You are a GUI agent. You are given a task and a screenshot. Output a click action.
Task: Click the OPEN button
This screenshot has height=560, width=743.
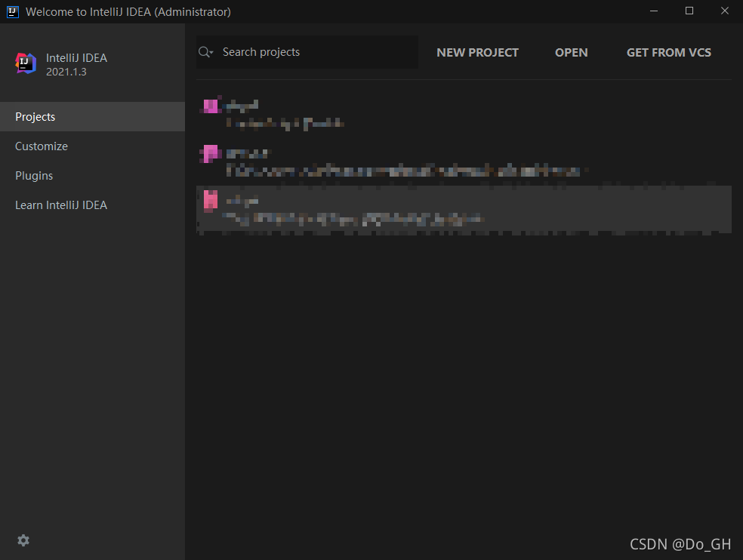pos(571,53)
